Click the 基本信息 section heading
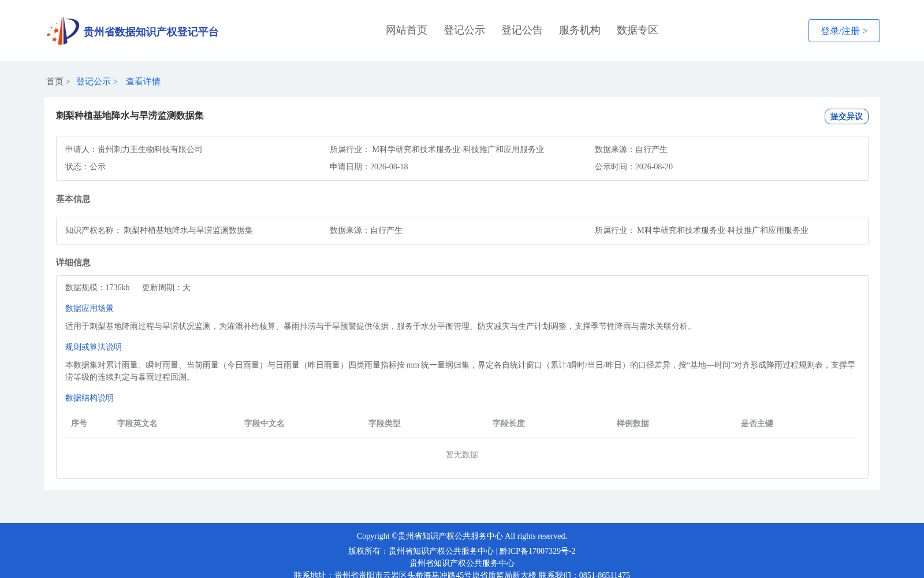 pos(73,199)
